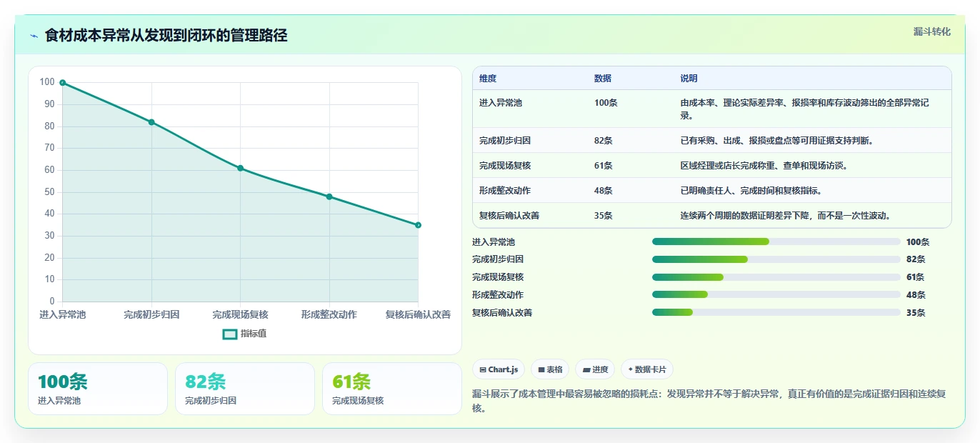Screen dimensions: 980x443
Task: Click the 35条 value beside its progress bar
Action: click(x=916, y=313)
